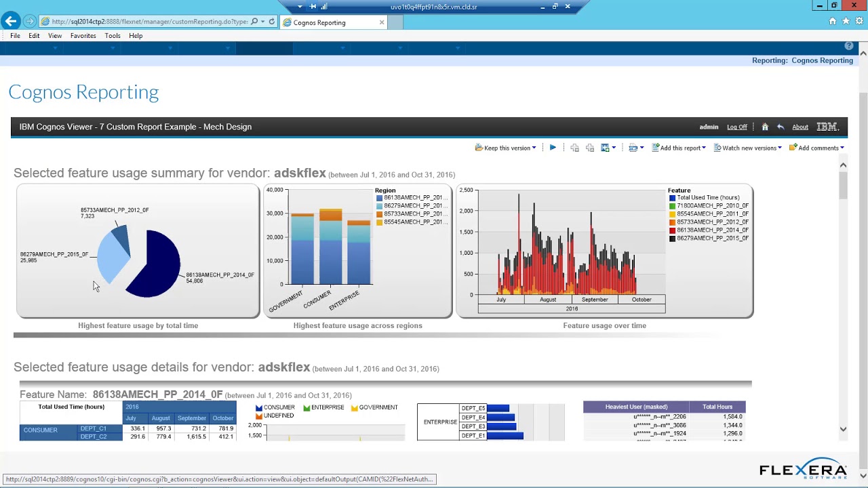The height and width of the screenshot is (488, 868).
Task: Close the Cognos Reporting browser tab
Action: (x=382, y=22)
